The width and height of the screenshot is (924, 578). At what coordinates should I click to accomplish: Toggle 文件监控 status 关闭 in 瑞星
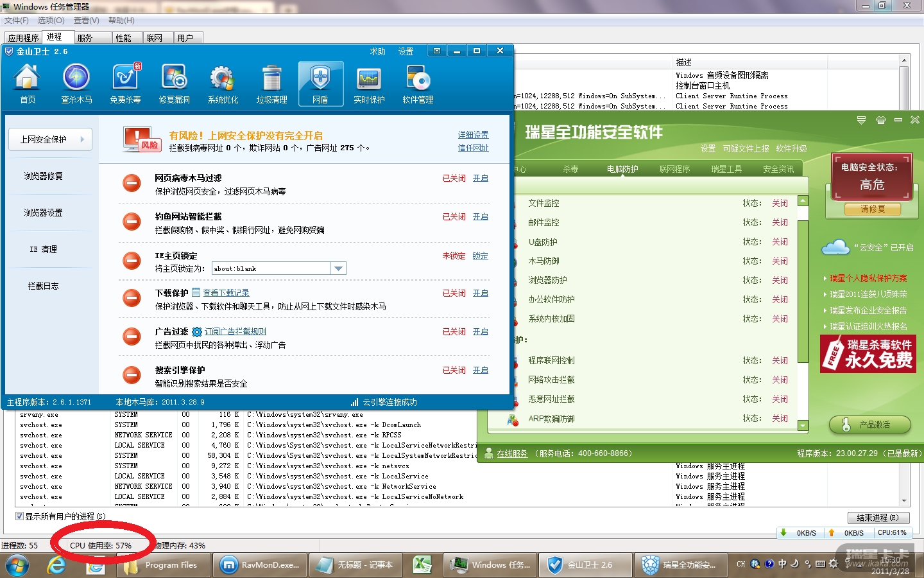coord(780,204)
